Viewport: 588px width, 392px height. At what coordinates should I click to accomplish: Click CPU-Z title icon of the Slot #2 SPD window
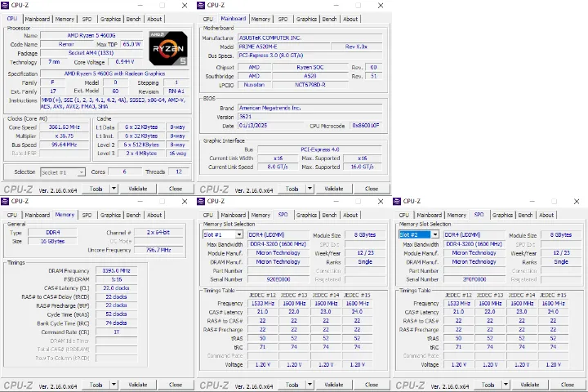coord(398,201)
